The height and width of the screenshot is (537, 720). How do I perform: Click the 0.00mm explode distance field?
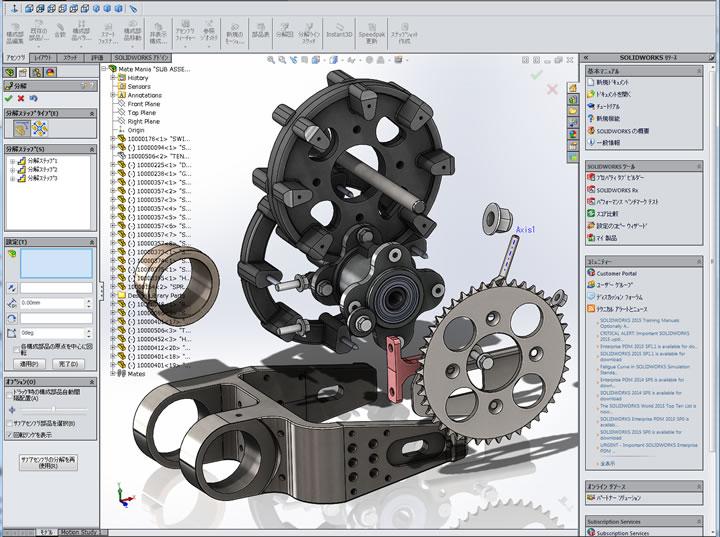click(52, 303)
